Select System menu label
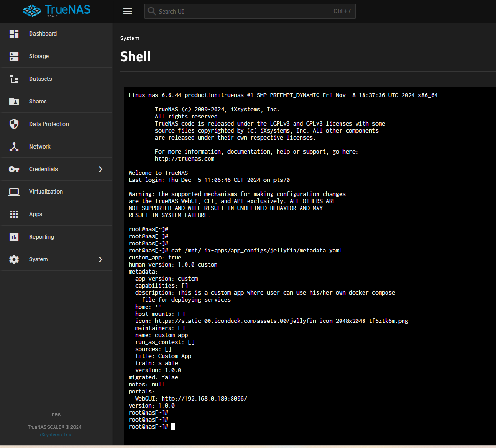Screen dimensions: 496x448 coord(39,259)
